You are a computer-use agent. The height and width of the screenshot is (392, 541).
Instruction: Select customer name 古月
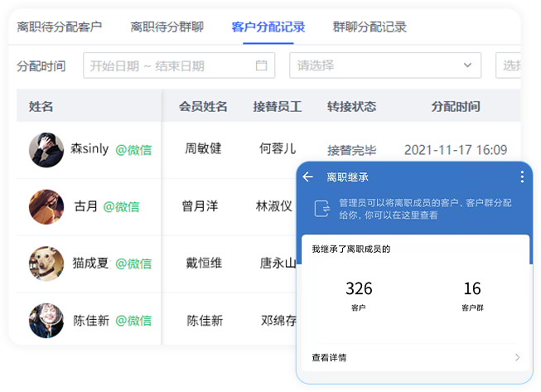(x=86, y=206)
